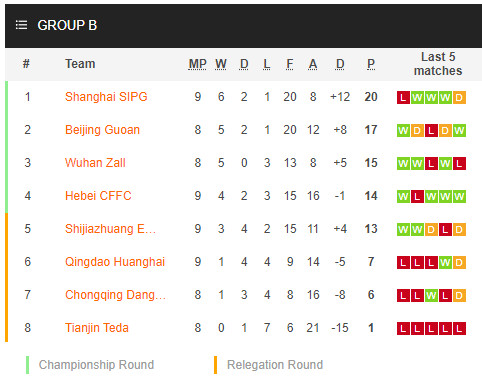This screenshot has width=482, height=388.
Task: Click Chongqing Dang's green W result badge
Action: (431, 296)
